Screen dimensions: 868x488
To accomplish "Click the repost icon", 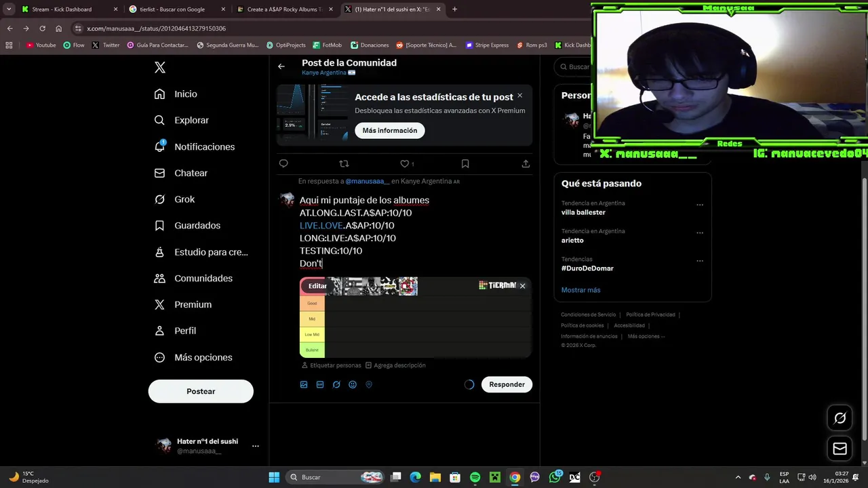I will pos(344,163).
